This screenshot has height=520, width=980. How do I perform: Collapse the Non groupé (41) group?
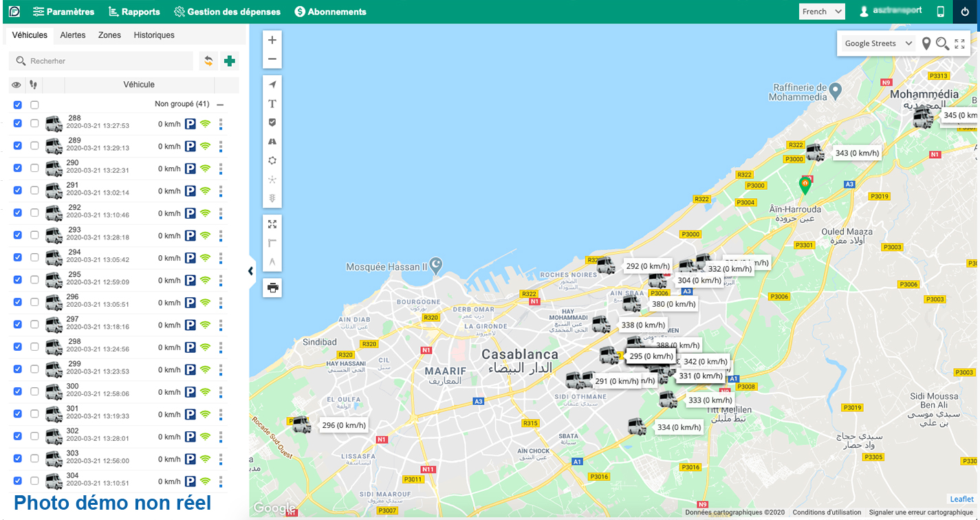(x=220, y=105)
